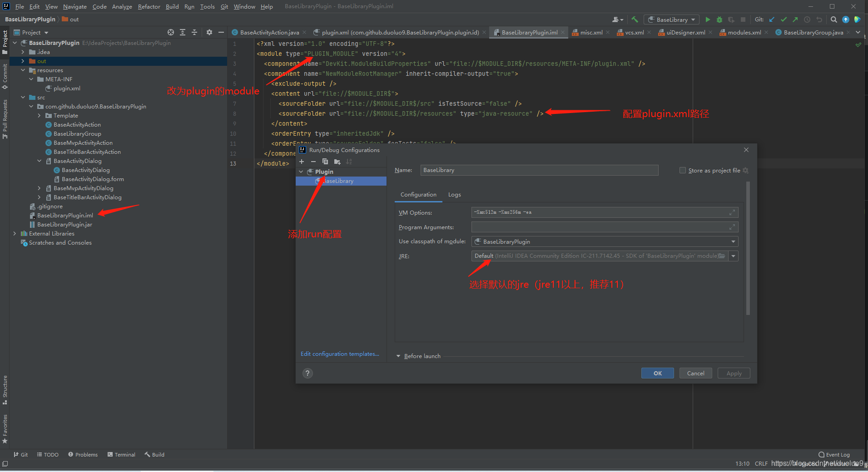Select plugin.xml in project tree

tap(67, 88)
